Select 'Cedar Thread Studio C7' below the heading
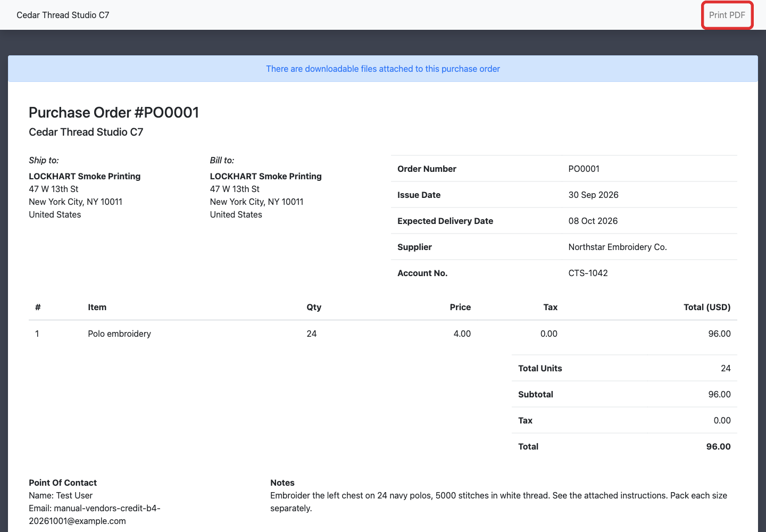Image resolution: width=766 pixels, height=532 pixels. [x=86, y=132]
